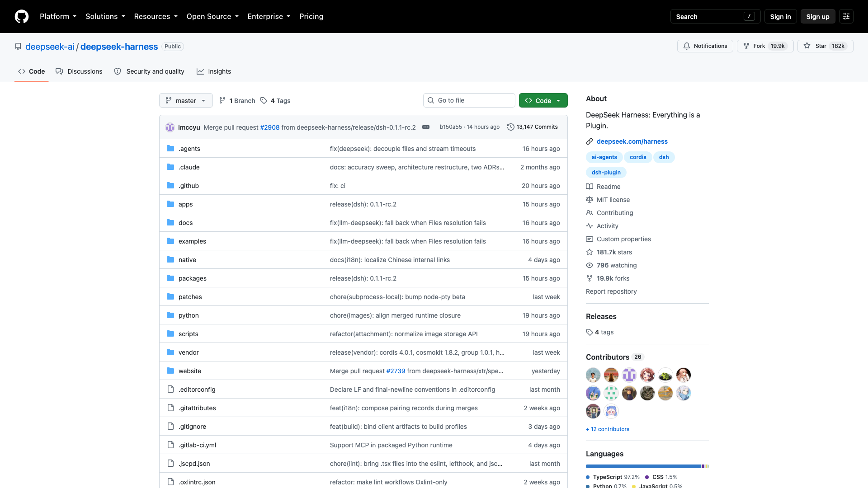This screenshot has height=488, width=868.
Task: Click the star icon in Star button
Action: tap(807, 46)
